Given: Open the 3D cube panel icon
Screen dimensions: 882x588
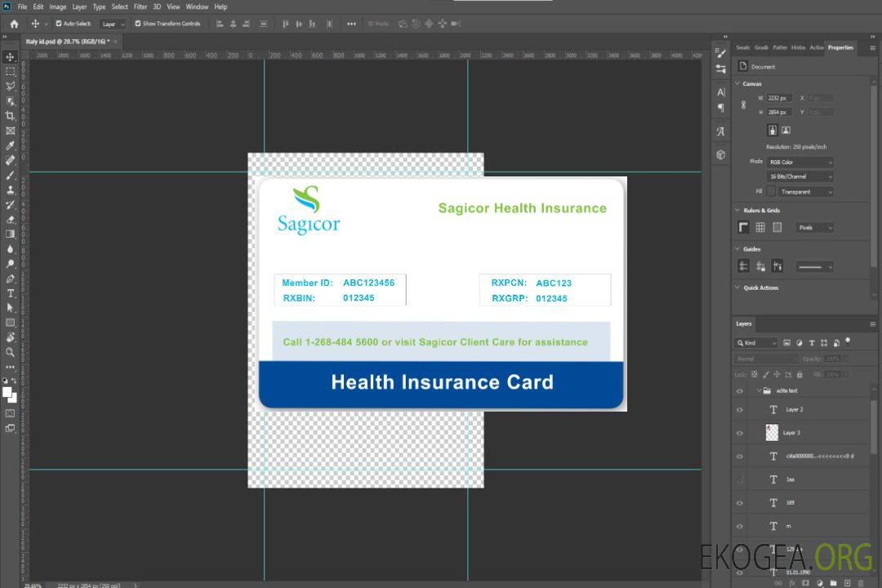Looking at the screenshot, I should coord(721,154).
